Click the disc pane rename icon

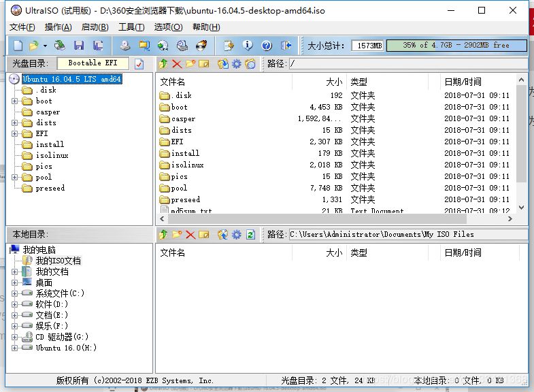203,64
